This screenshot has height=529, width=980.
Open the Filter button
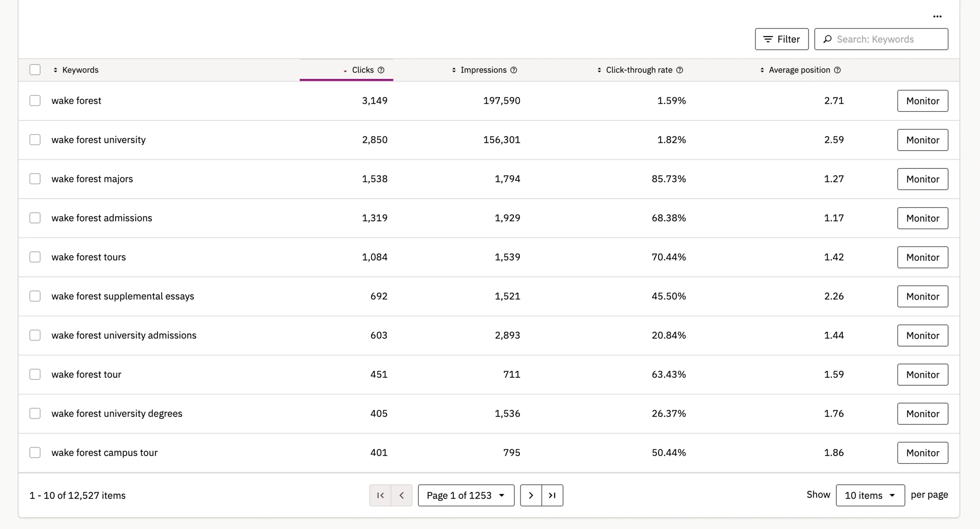pyautogui.click(x=782, y=39)
